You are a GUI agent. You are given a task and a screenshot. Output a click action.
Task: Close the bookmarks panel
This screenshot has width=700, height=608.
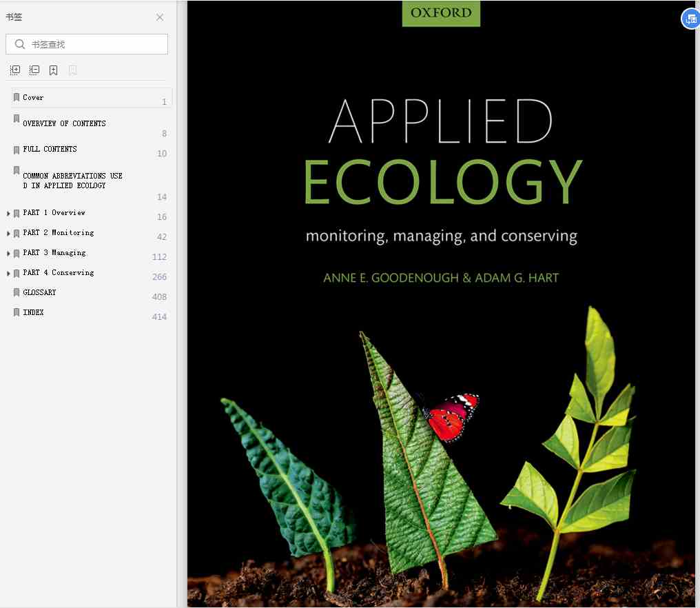160,17
